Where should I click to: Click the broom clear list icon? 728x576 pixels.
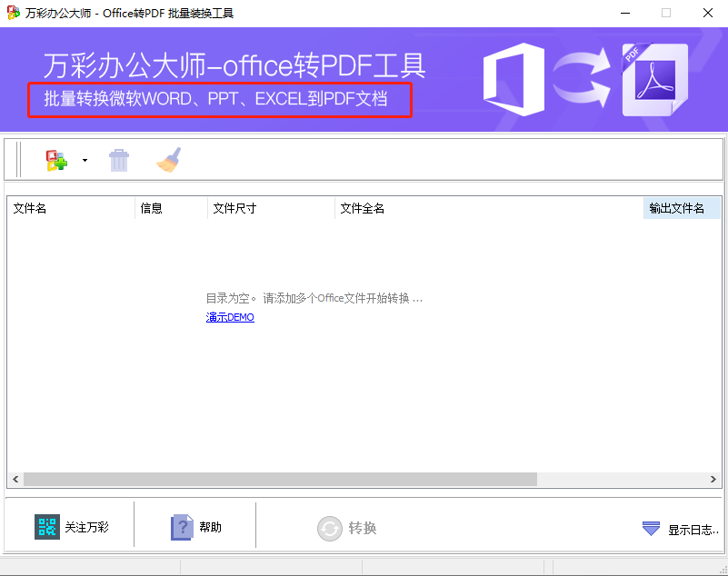coord(169,160)
